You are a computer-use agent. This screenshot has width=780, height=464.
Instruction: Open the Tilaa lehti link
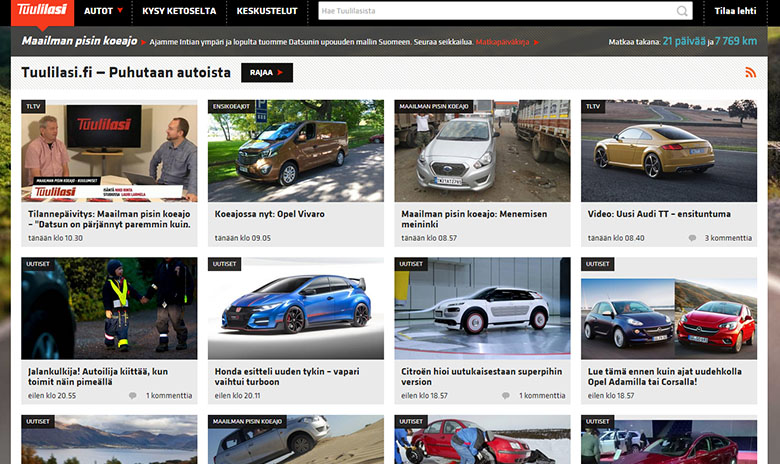[x=735, y=11]
